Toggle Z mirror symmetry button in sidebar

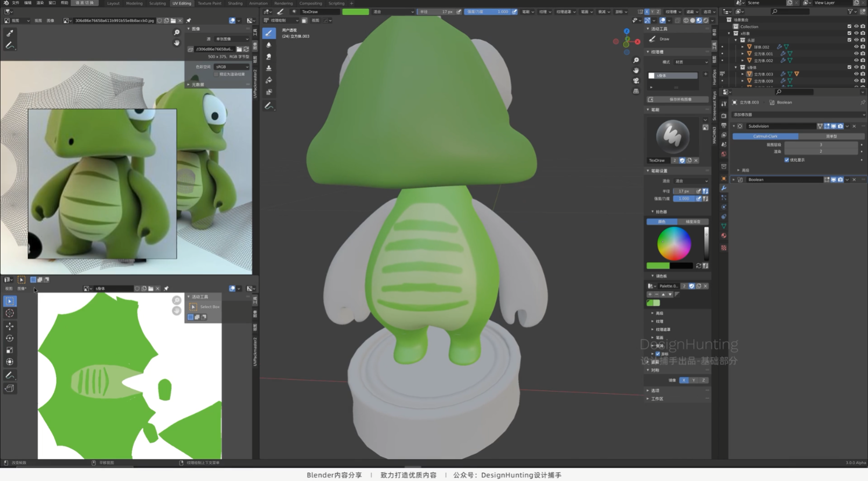(703, 380)
